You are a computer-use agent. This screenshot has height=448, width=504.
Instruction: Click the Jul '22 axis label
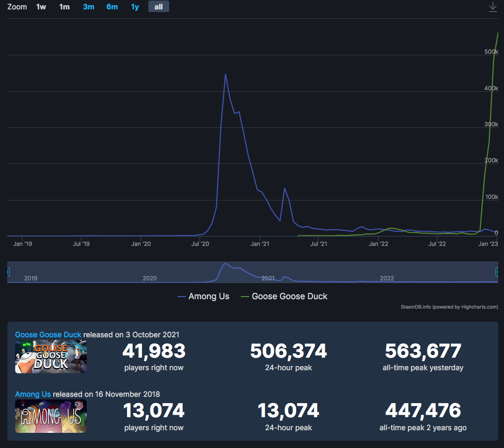(x=437, y=244)
